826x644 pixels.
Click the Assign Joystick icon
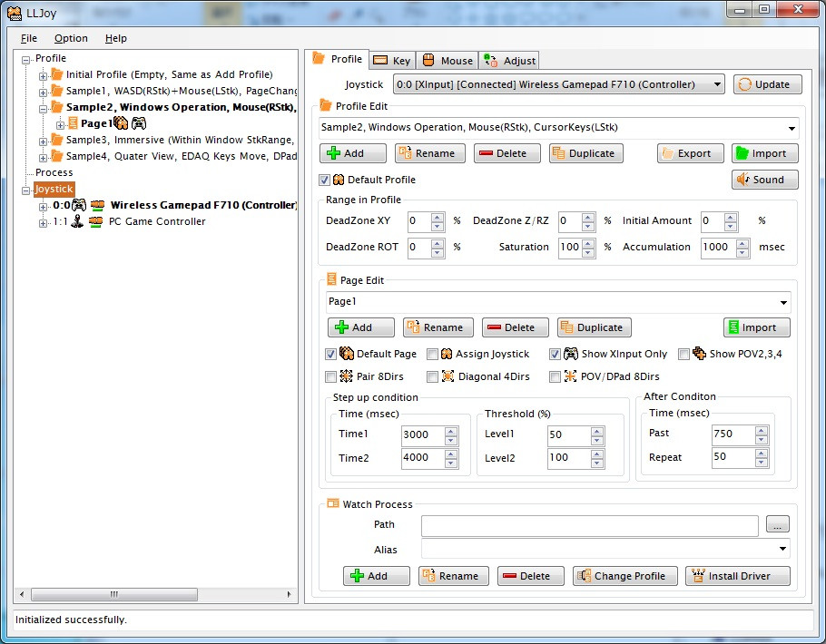(x=447, y=354)
